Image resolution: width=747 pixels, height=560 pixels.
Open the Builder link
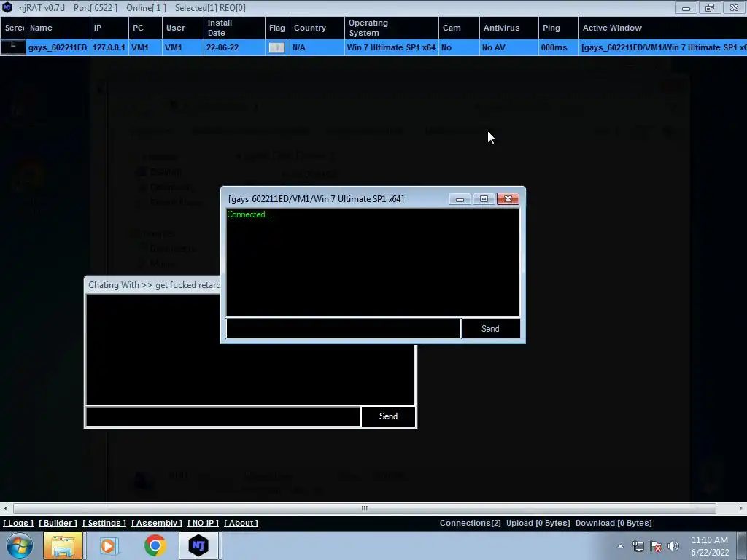58,523
